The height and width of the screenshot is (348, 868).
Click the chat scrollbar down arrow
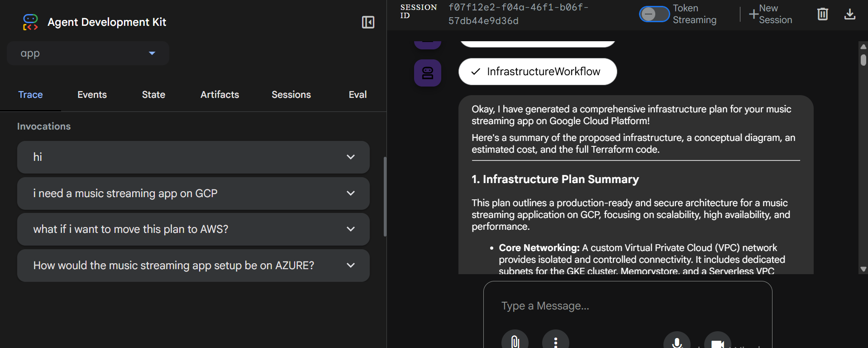pos(863,269)
